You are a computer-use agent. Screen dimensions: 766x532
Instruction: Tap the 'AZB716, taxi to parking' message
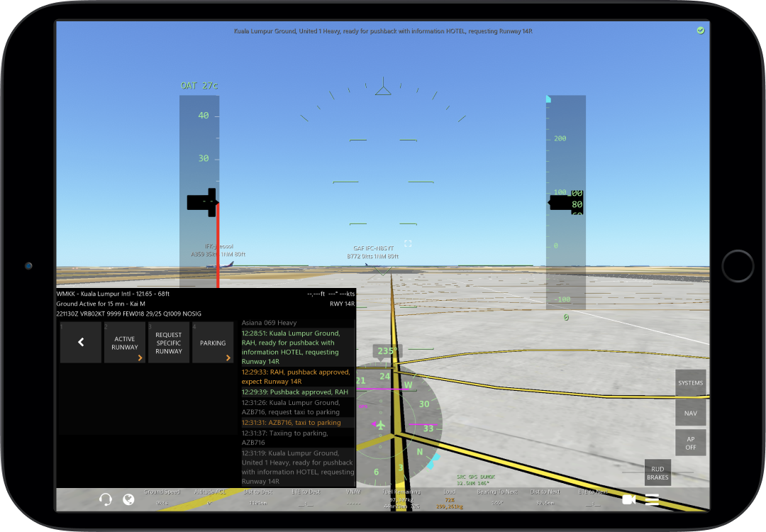(x=297, y=423)
